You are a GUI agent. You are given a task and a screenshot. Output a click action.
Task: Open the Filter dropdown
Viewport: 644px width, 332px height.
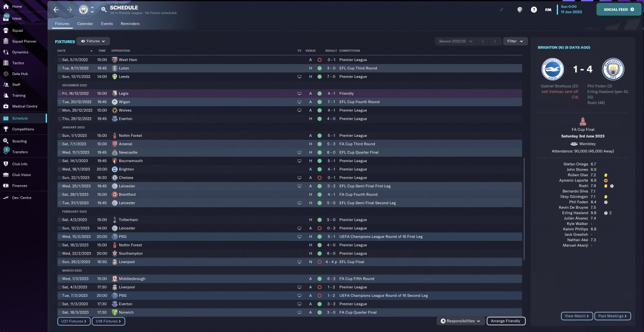(x=515, y=41)
